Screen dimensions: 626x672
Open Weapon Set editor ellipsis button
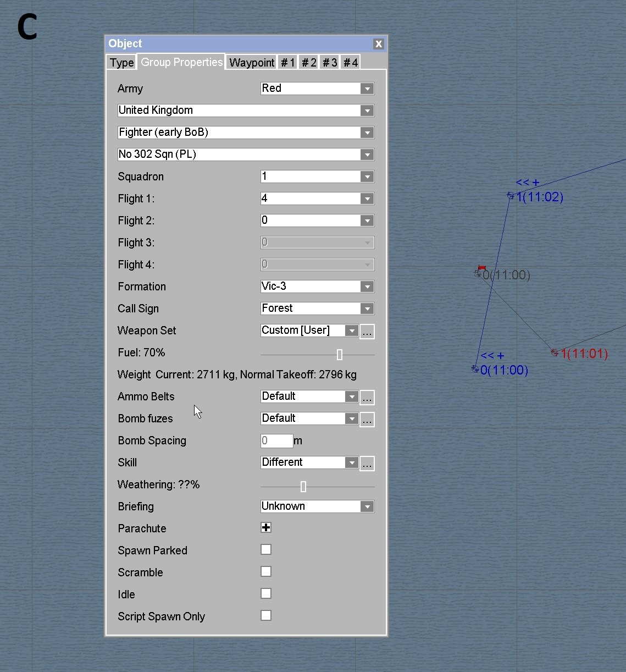[367, 332]
